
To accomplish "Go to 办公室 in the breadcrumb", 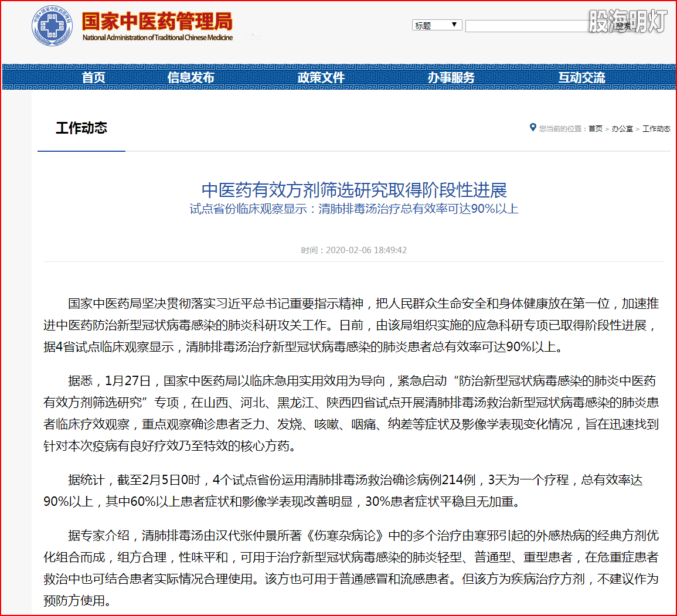I will click(622, 128).
